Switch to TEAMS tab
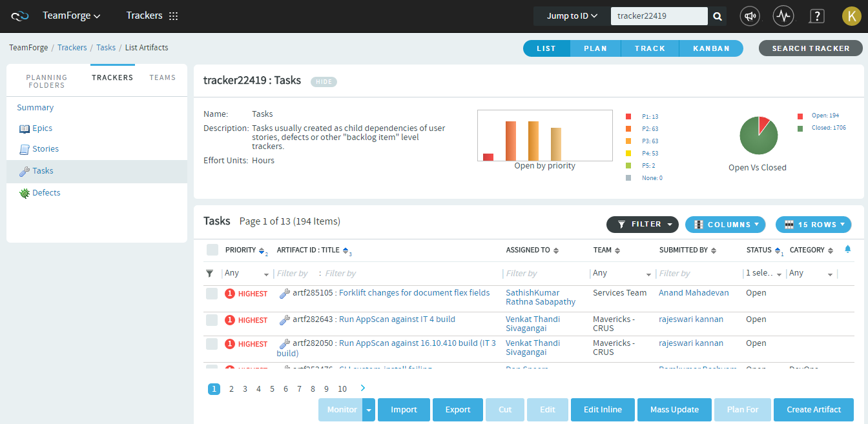 pyautogui.click(x=163, y=77)
